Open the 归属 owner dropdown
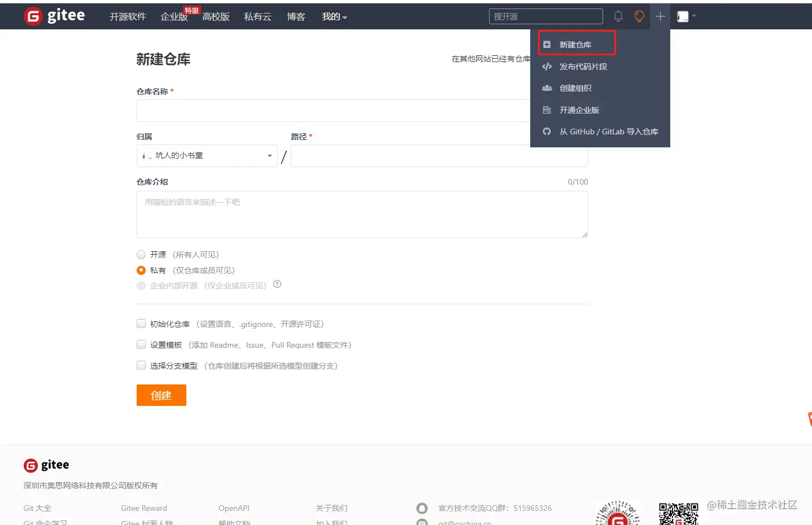The width and height of the screenshot is (812, 525). tap(207, 156)
